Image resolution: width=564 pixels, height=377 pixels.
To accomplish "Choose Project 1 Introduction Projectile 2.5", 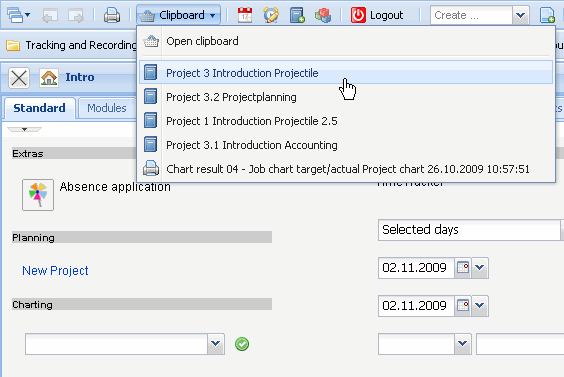I will [x=346, y=121].
